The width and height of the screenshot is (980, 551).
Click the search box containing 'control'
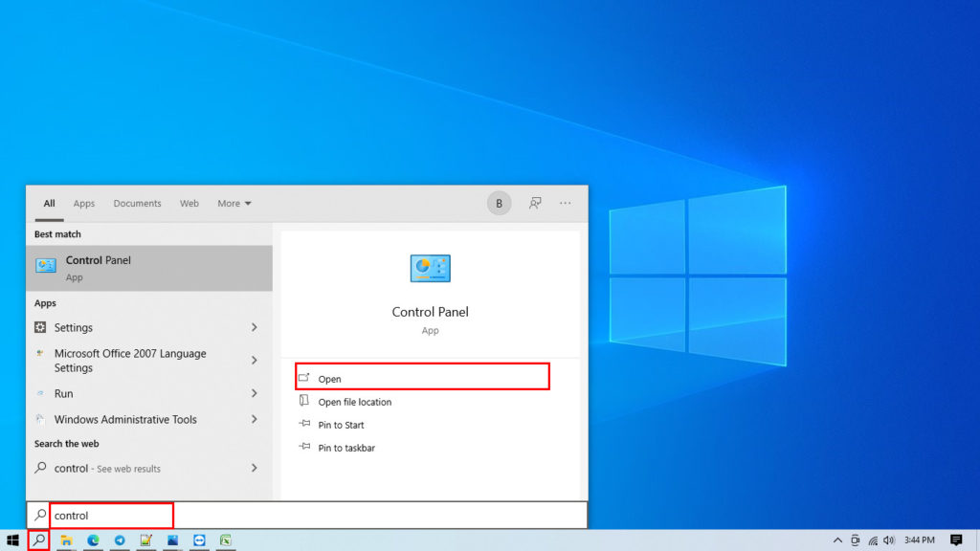306,516
